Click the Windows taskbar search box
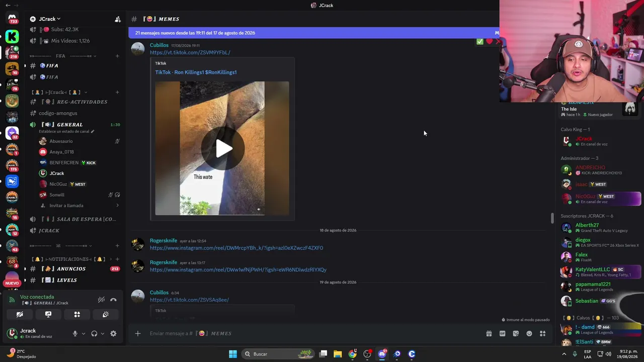This screenshot has width=644, height=362. (277, 354)
